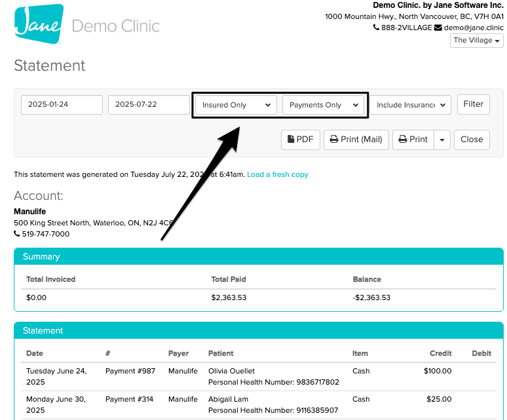Close the statement with the Close button
Image resolution: width=507 pixels, height=420 pixels.
[472, 140]
